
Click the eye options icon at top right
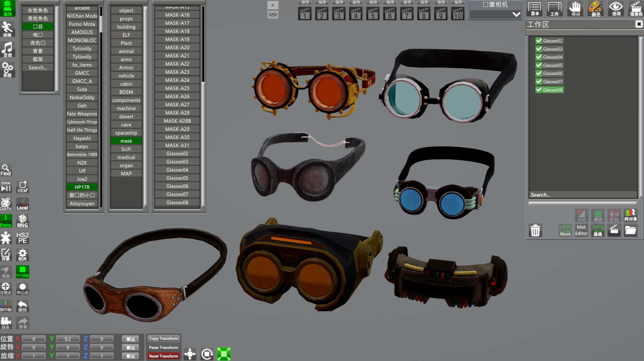[x=616, y=9]
